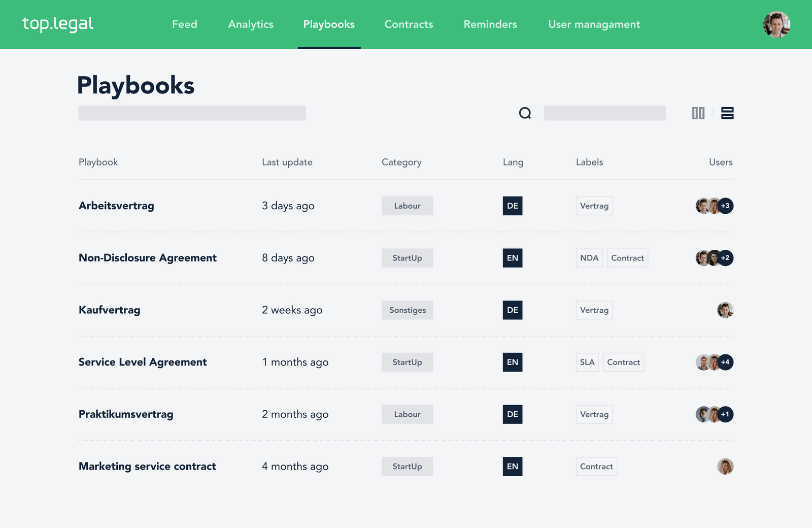Switch to board view layout

[699, 113]
